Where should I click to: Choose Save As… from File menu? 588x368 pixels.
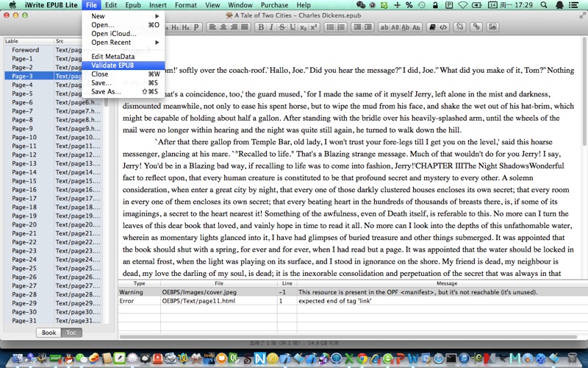pos(123,91)
